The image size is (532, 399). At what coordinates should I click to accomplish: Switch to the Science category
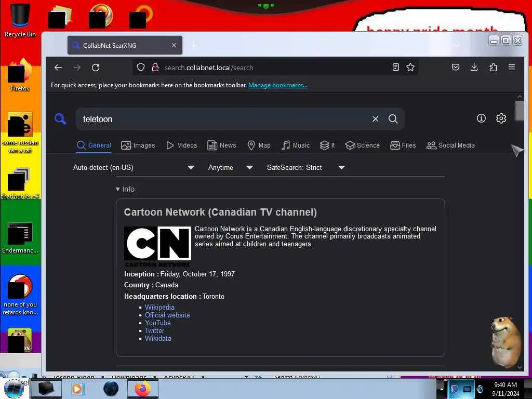[x=362, y=145]
